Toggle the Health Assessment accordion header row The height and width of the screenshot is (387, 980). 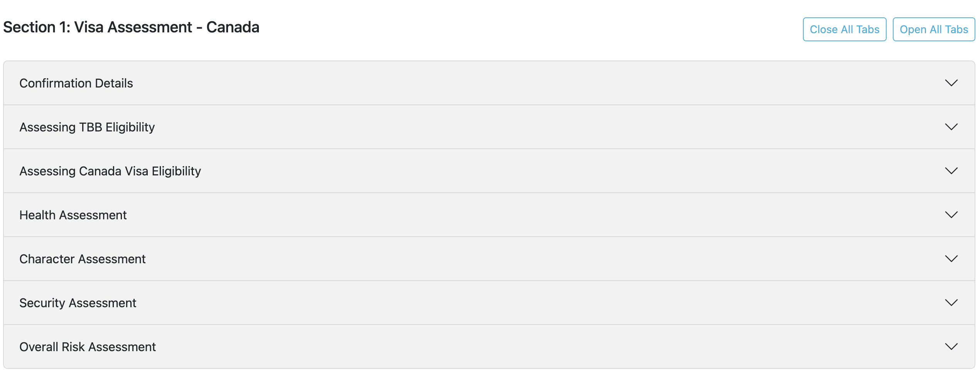tap(489, 215)
